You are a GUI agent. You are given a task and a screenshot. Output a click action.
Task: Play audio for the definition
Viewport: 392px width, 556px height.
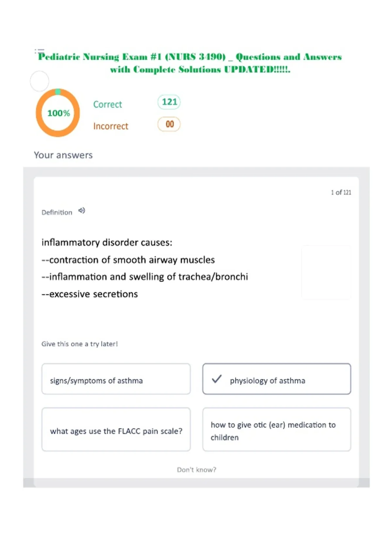[x=82, y=211]
